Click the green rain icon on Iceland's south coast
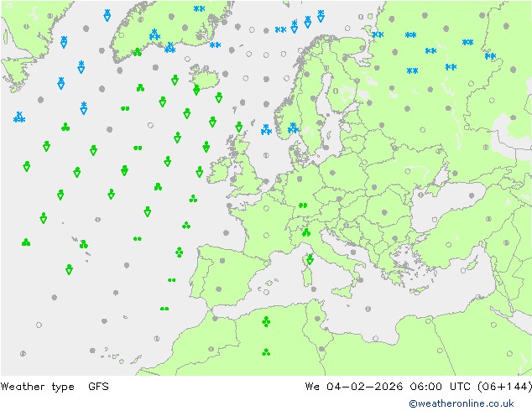This screenshot has height=411, width=532. click(196, 90)
